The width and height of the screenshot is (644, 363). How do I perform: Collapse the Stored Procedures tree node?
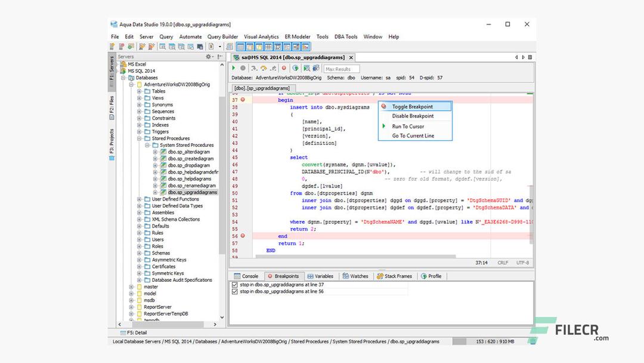point(139,138)
